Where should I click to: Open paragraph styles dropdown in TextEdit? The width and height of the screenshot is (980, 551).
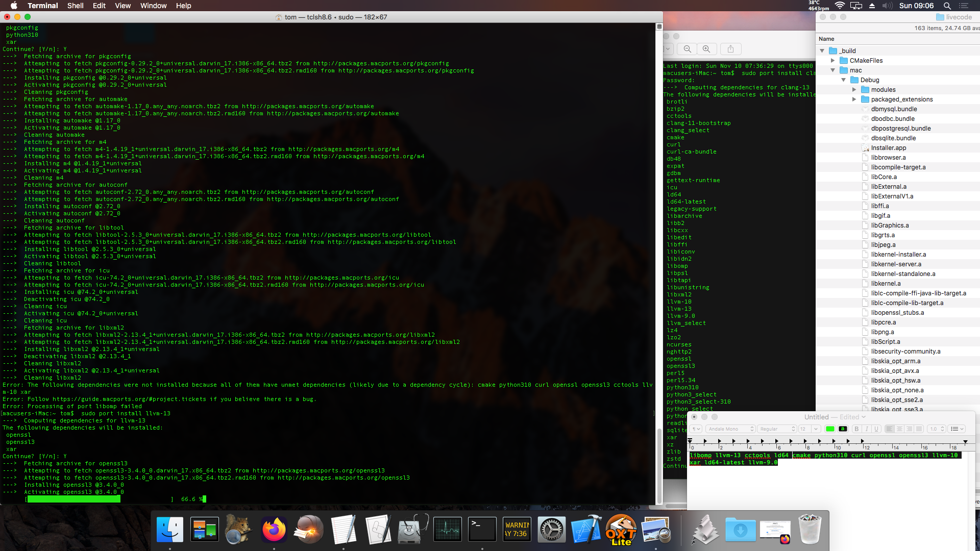pos(696,429)
